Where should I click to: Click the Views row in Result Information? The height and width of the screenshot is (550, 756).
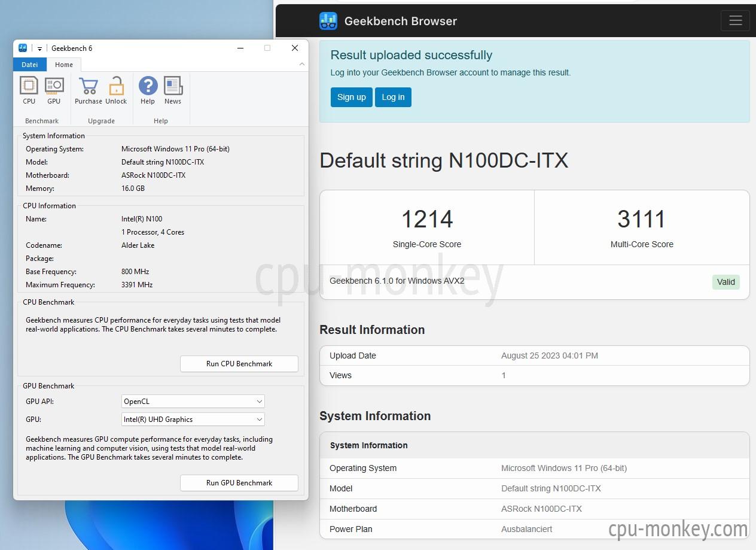(x=534, y=375)
